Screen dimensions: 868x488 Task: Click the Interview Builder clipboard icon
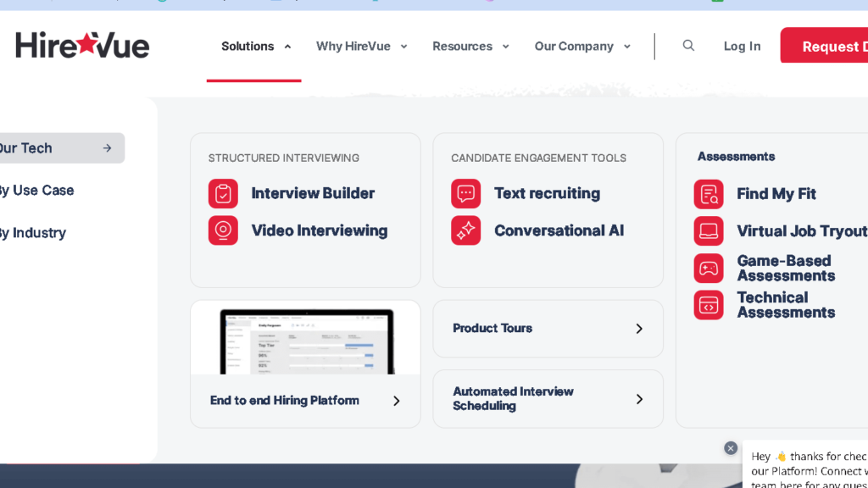(223, 194)
